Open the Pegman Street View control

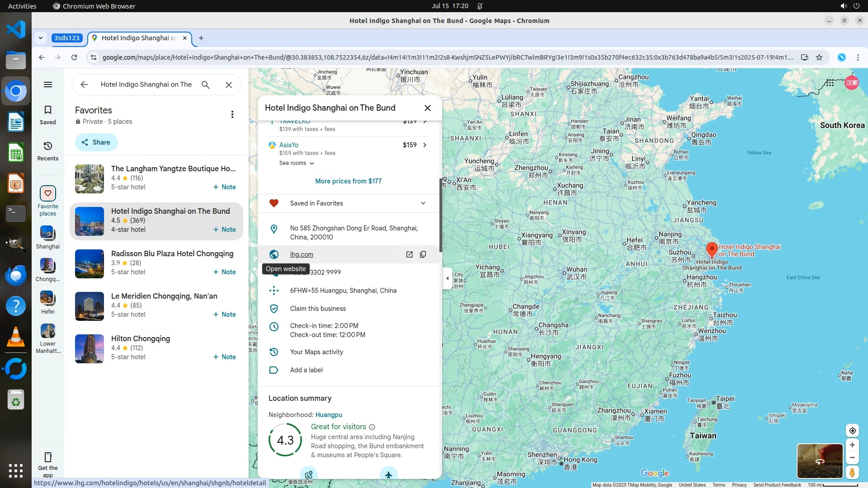click(x=852, y=473)
